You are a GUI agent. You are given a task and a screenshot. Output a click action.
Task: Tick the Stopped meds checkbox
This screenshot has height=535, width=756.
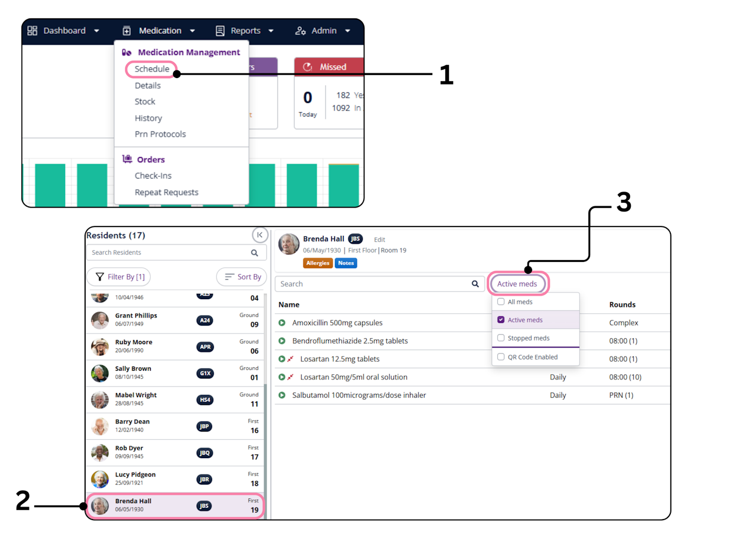501,338
